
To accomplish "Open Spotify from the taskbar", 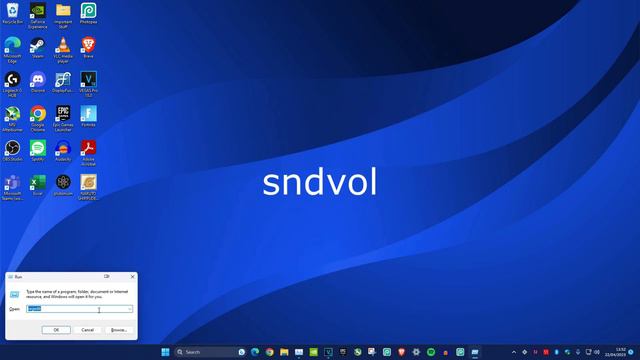I will pyautogui.click(x=431, y=352).
